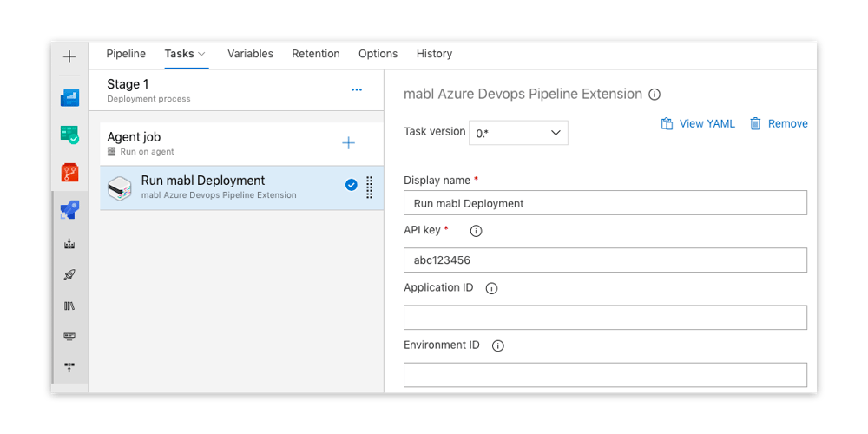This screenshot has width=868, height=434.
Task: Open Library books icon in sidebar
Action: [x=69, y=306]
